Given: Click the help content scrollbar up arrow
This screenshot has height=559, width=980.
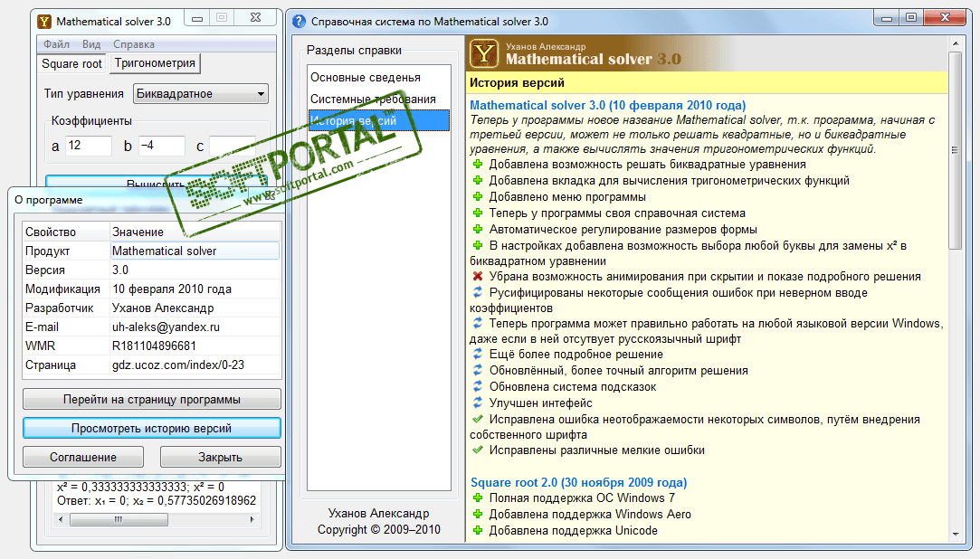Looking at the screenshot, I should pos(955,43).
